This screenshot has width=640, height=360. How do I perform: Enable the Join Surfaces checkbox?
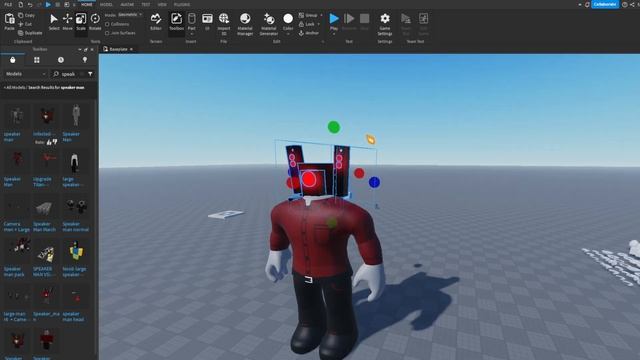(x=107, y=33)
